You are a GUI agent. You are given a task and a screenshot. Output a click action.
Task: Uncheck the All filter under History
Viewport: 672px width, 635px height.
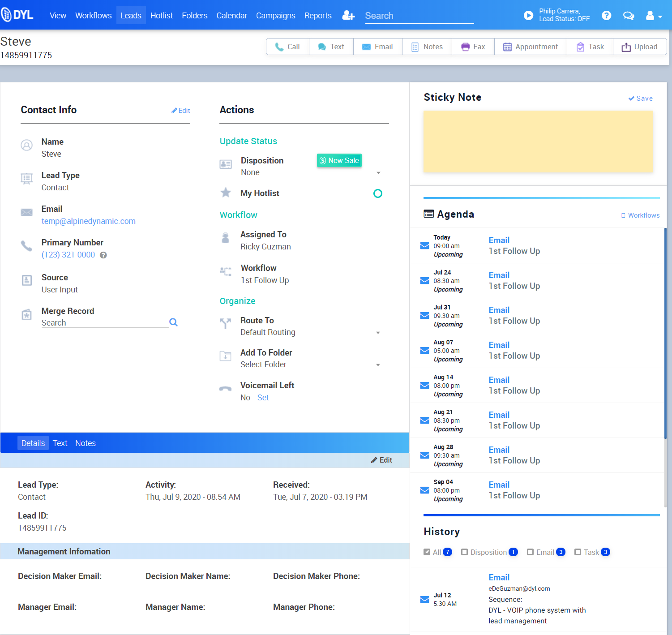[427, 552]
